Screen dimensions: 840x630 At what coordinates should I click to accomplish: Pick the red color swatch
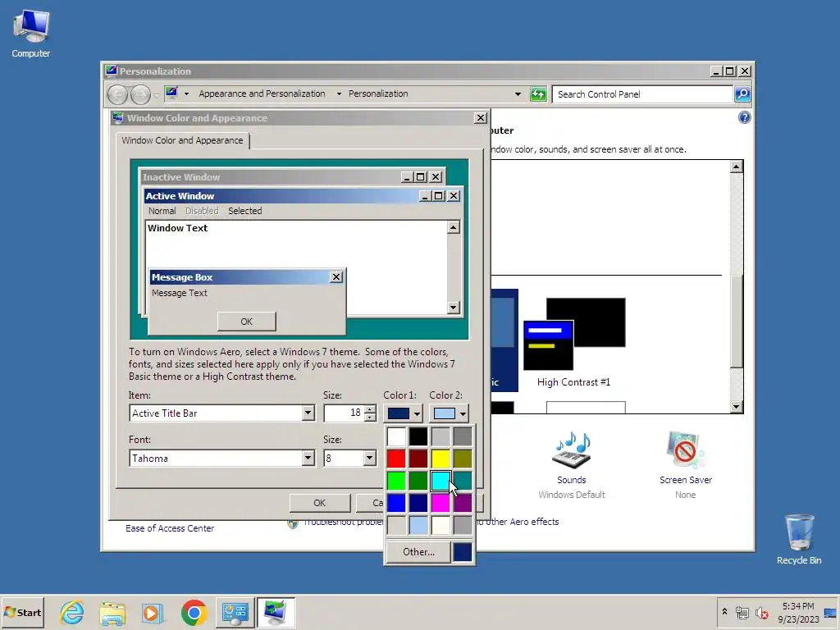pyautogui.click(x=396, y=459)
